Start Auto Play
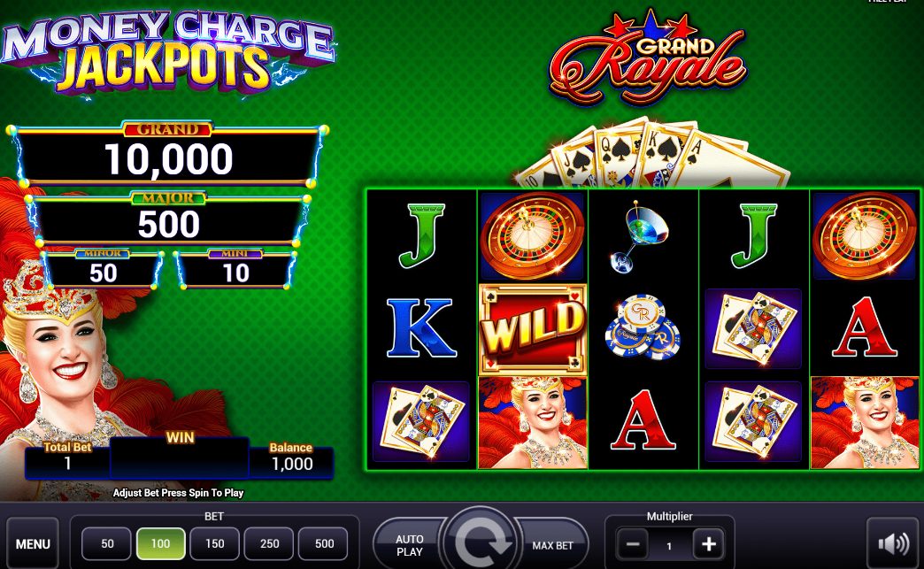 pyautogui.click(x=410, y=545)
